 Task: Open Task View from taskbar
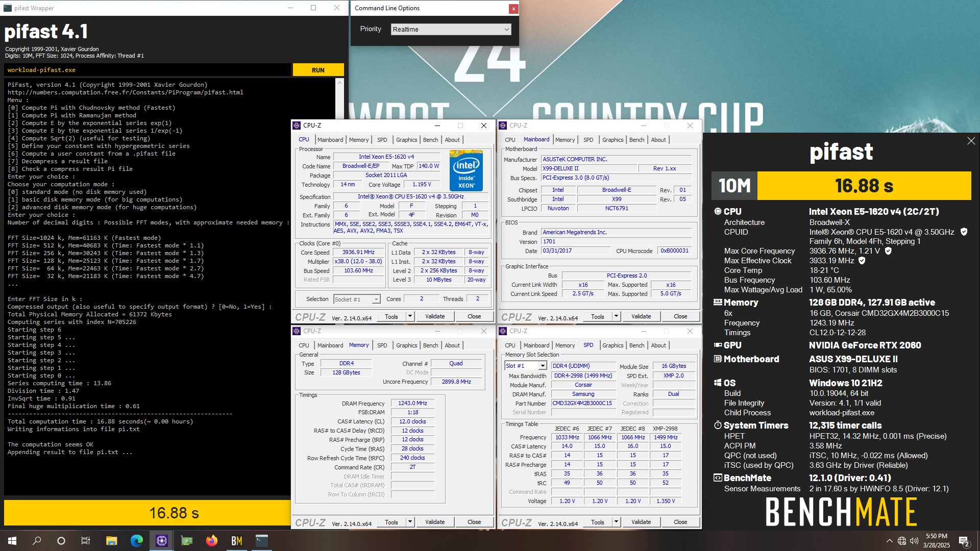(x=86, y=541)
